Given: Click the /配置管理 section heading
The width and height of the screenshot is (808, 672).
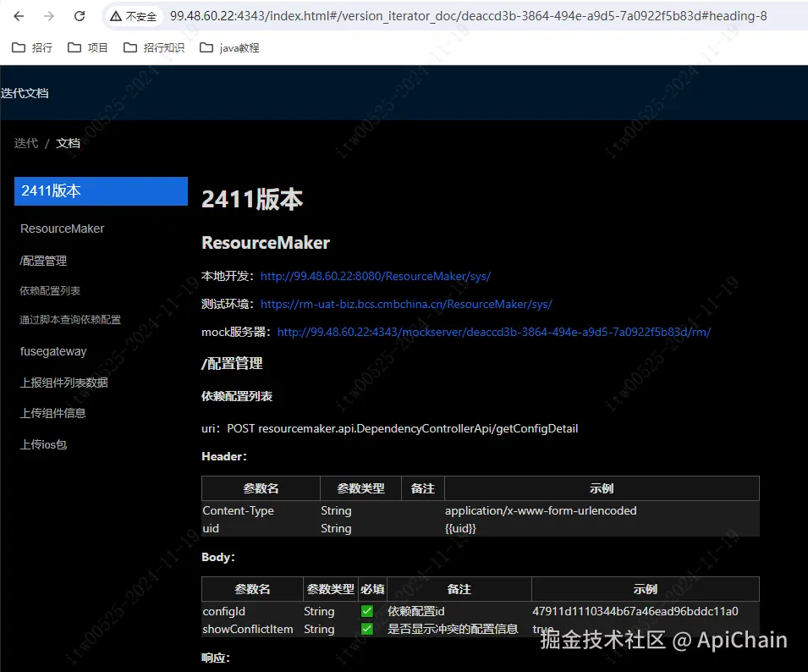Looking at the screenshot, I should (232, 363).
